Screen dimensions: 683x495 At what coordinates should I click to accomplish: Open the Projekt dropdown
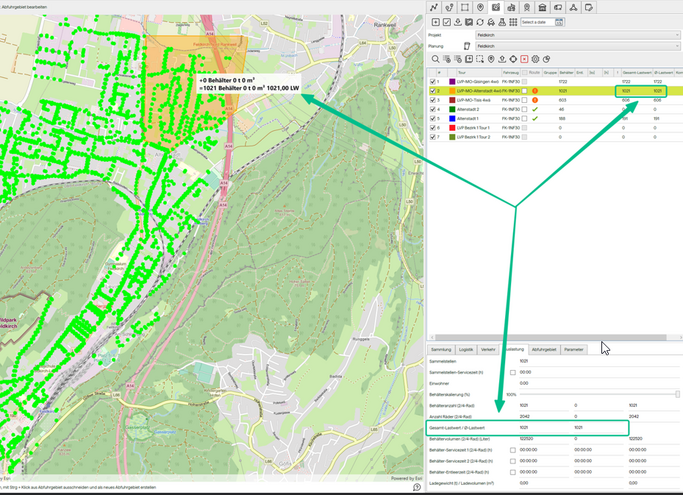[x=578, y=35]
